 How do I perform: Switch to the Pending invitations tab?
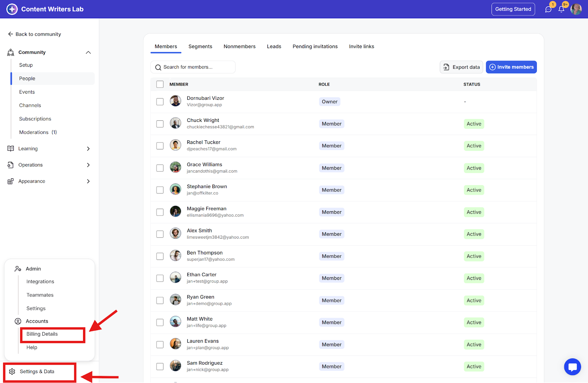pyautogui.click(x=315, y=47)
